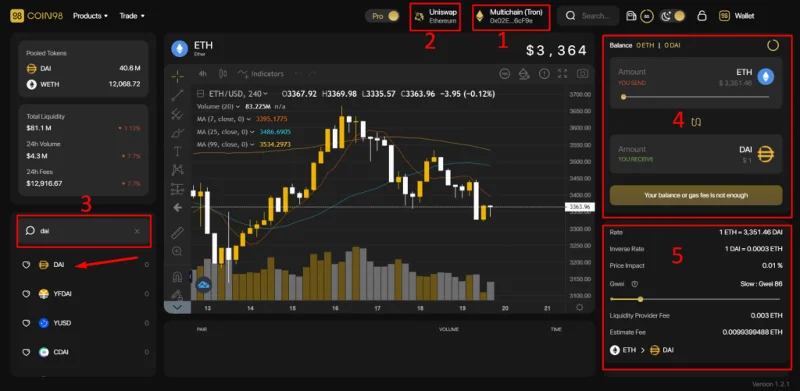
Task: Click the gas station fee icon
Action: [x=631, y=16]
